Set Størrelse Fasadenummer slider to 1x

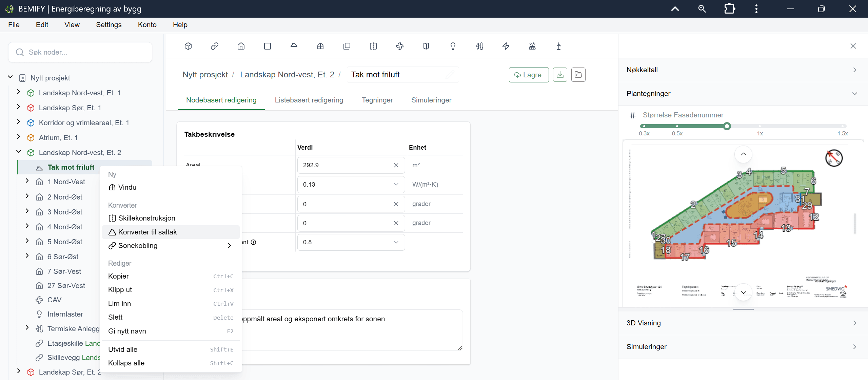coord(760,126)
